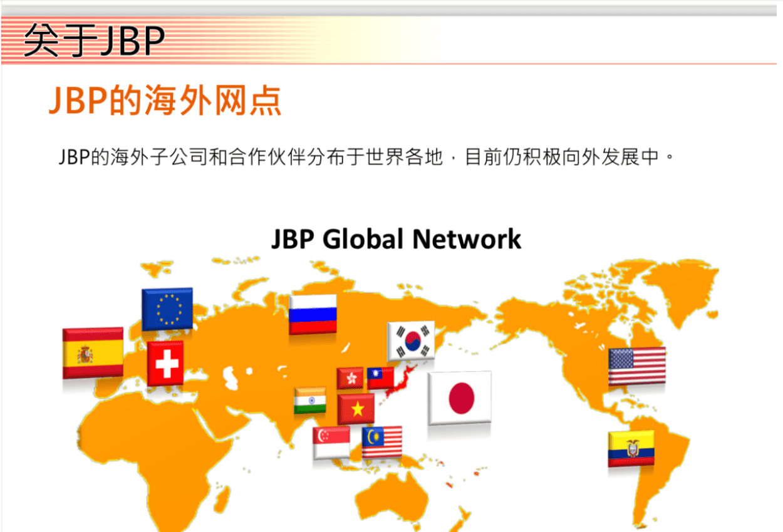Select the India flag icon
This screenshot has width=783, height=532.
click(310, 401)
